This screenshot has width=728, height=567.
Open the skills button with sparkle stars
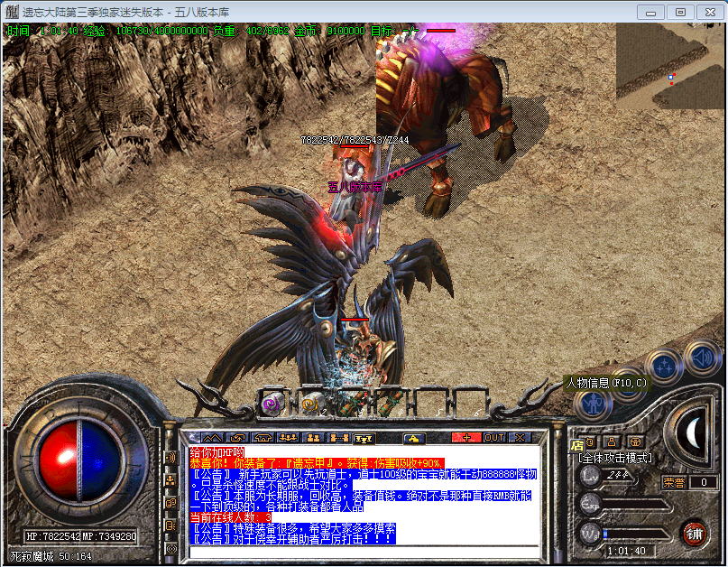pyautogui.click(x=664, y=367)
